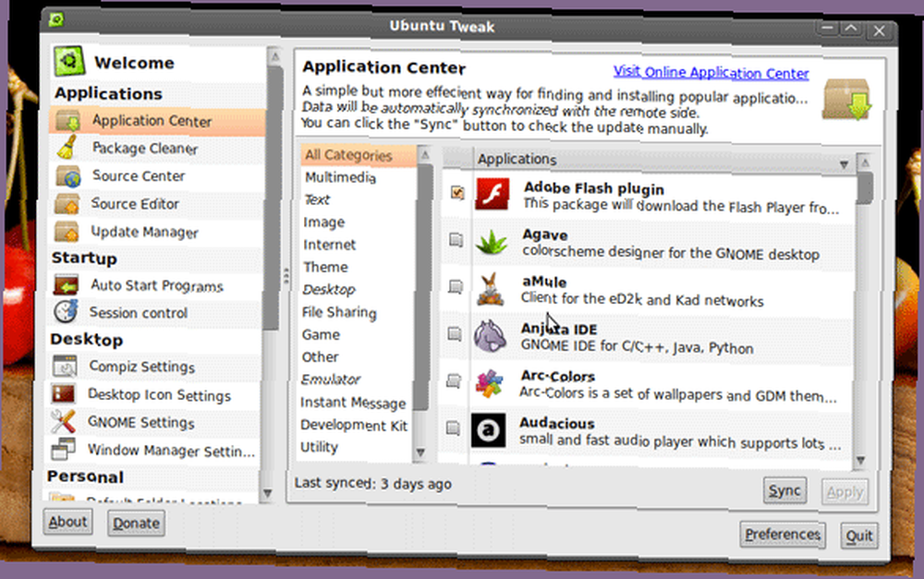Select the Other category
924x579 pixels.
click(320, 357)
